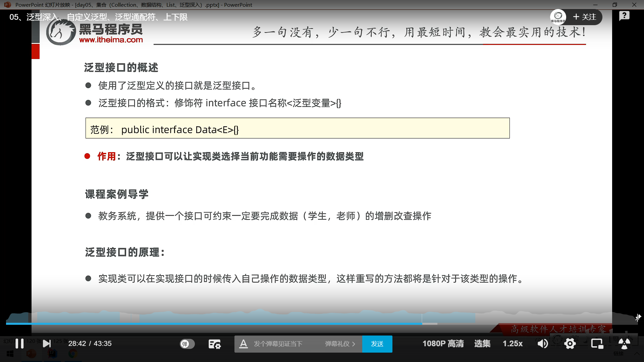
Task: Expand 弹幕礼仪 etiquette link
Action: point(340,344)
